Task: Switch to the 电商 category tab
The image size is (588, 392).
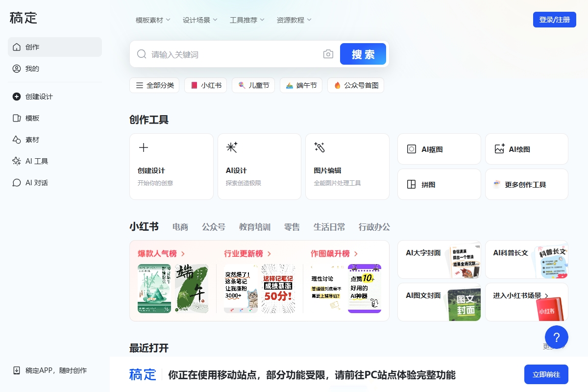Action: tap(180, 227)
